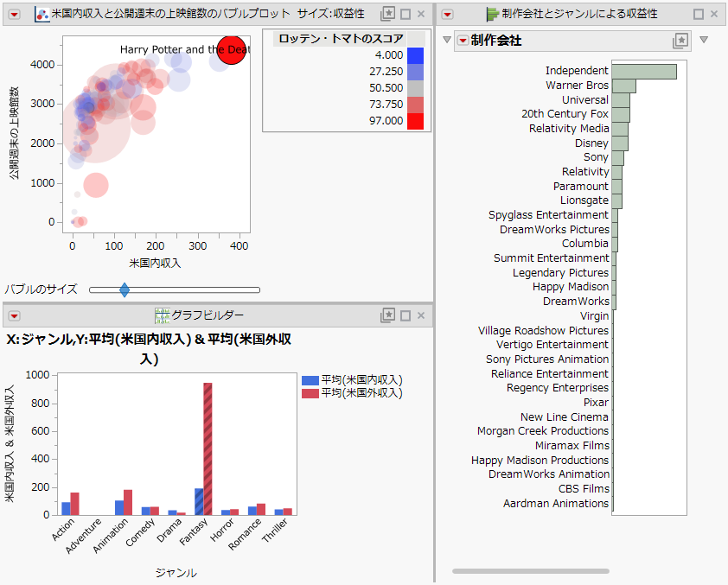Collapse 制作会社 outline with gray triangle
This screenshot has height=585, width=728.
[447, 40]
